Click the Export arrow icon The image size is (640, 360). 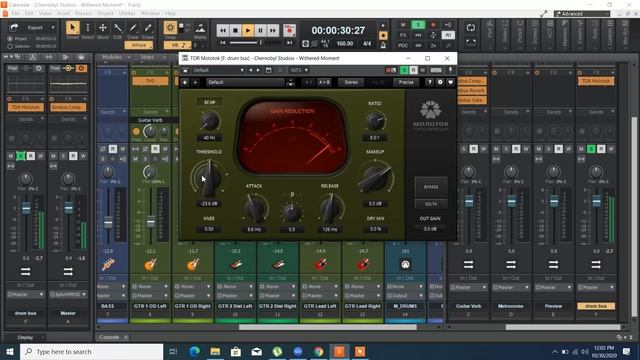[14, 27]
